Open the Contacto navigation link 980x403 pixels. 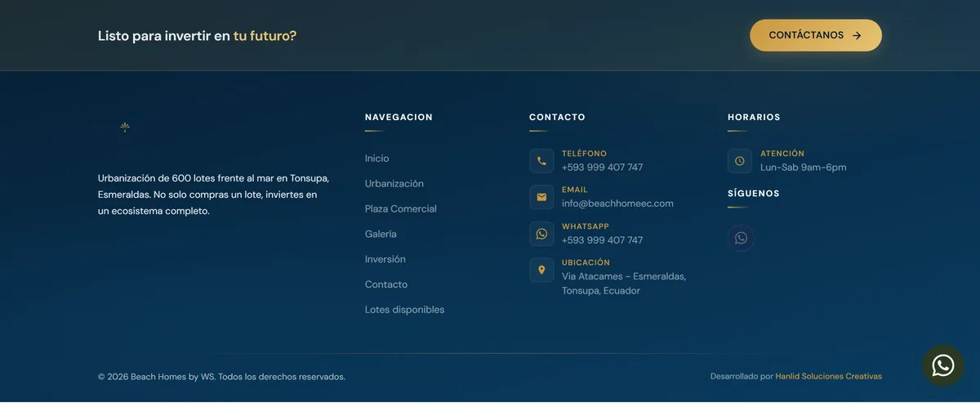click(386, 284)
